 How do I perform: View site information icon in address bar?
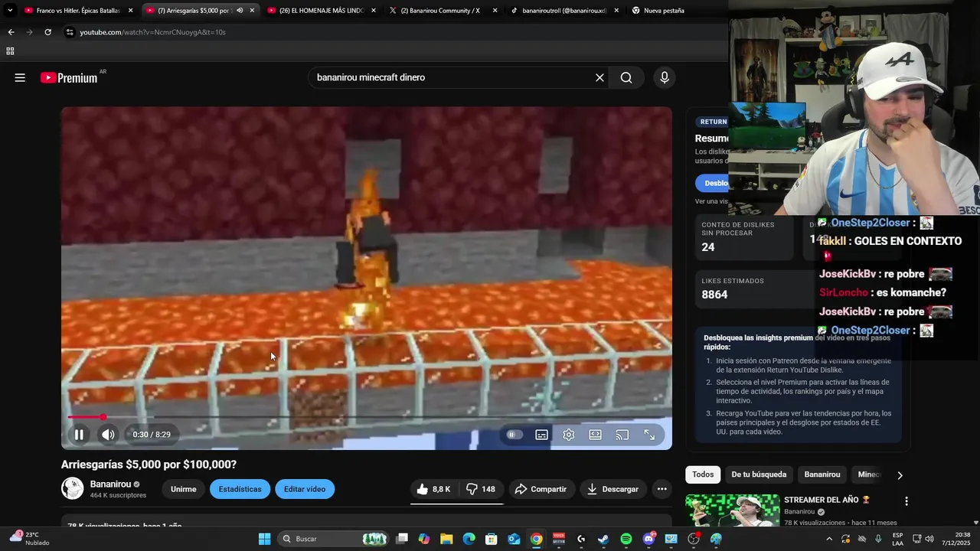70,32
